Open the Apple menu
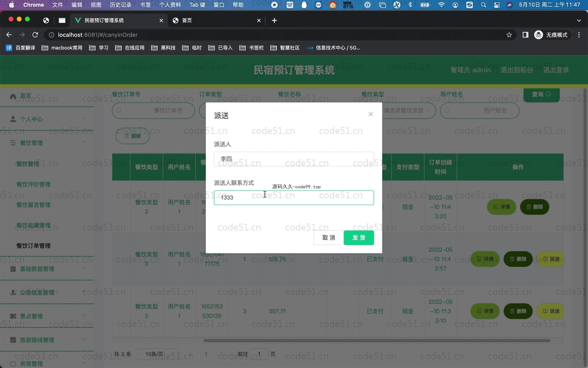 (11, 5)
